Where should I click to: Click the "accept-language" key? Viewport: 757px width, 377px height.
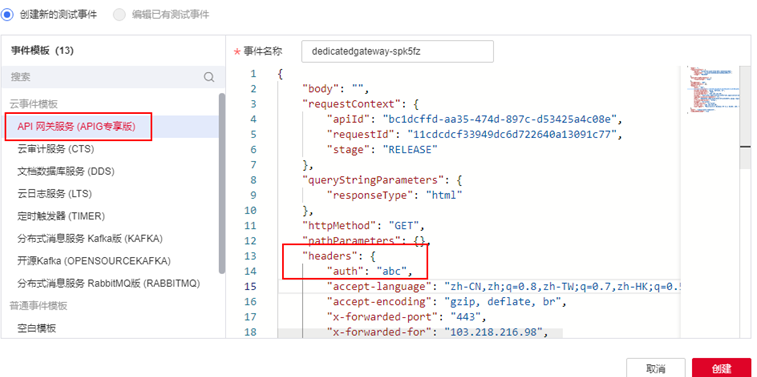tap(378, 286)
